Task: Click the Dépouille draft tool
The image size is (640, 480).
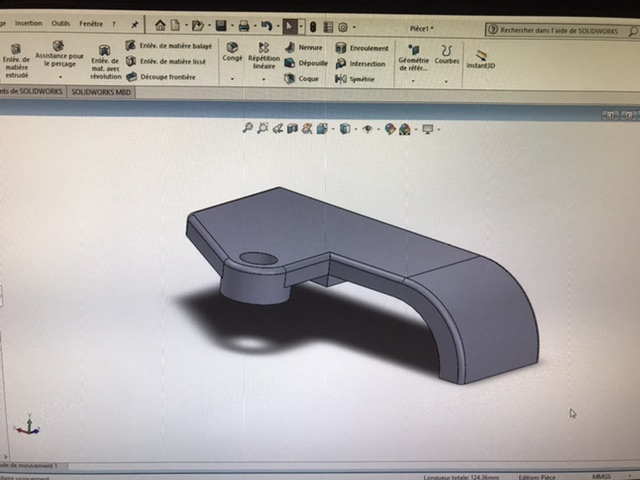Action: click(x=306, y=62)
